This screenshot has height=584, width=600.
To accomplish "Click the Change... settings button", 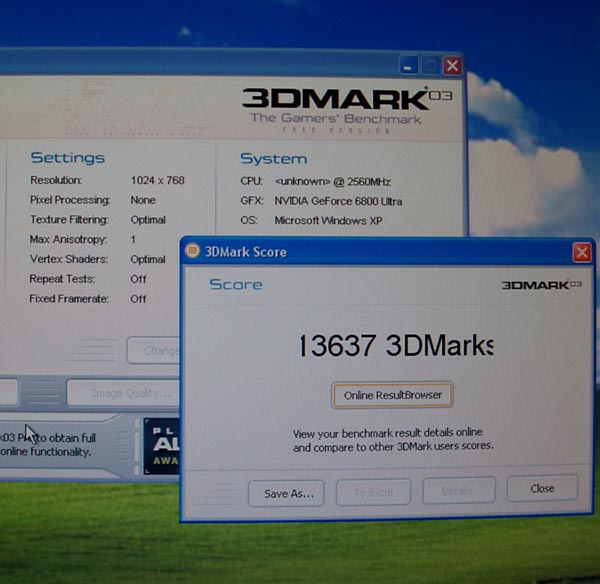I will pyautogui.click(x=154, y=350).
